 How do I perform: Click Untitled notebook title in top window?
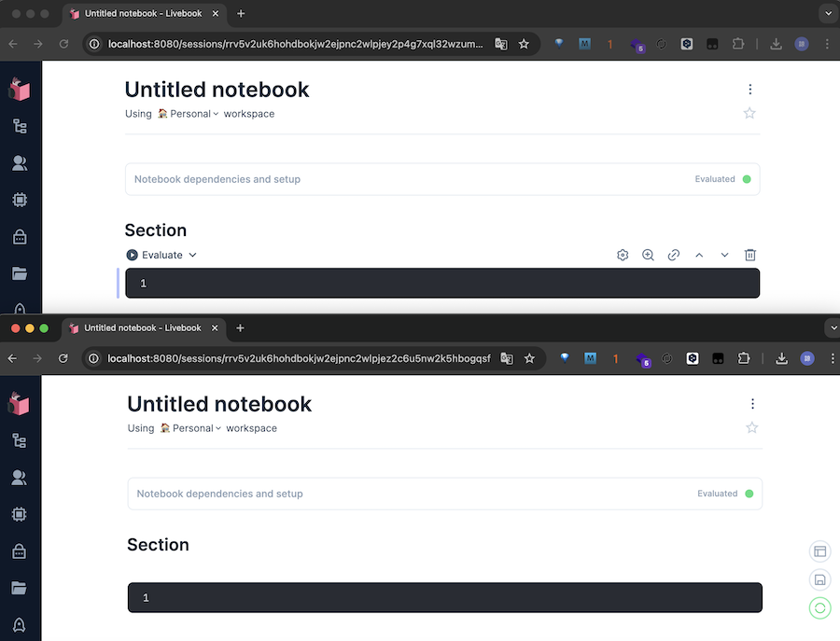[x=217, y=90]
